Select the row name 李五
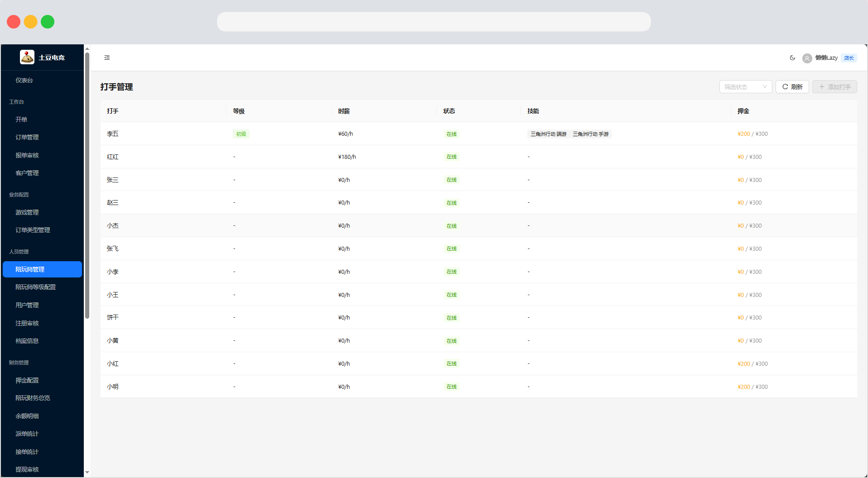 [x=113, y=134]
